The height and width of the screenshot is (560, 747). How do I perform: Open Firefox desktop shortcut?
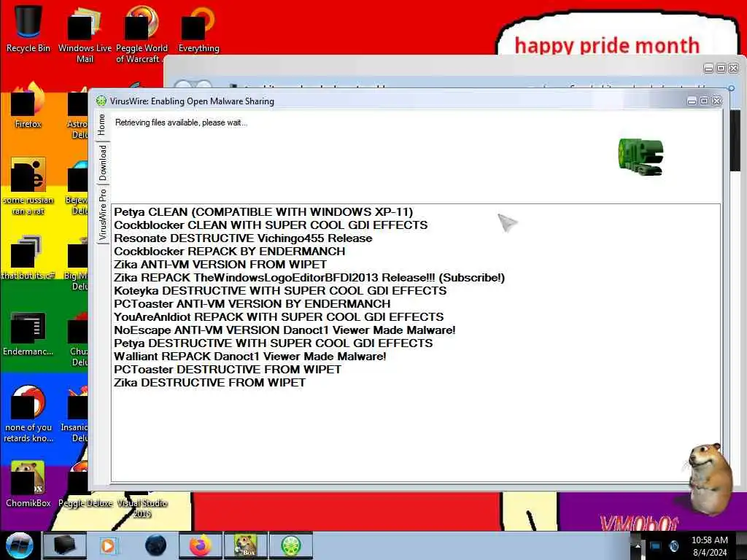(x=28, y=105)
